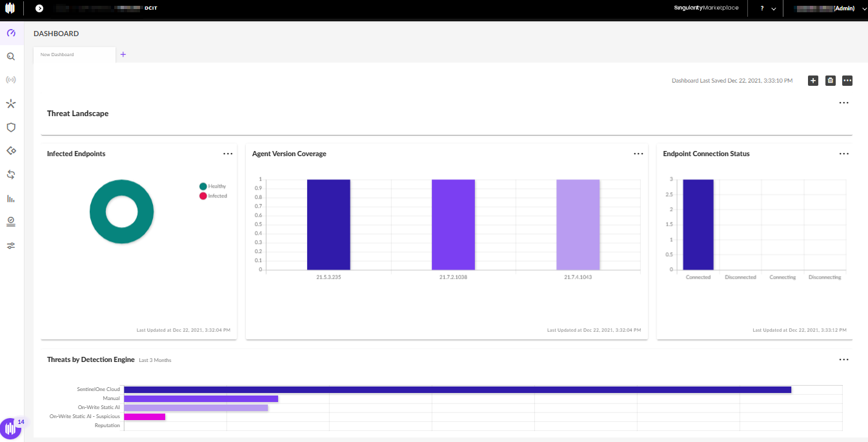868x442 pixels.
Task: Delete dashboard using the trash icon
Action: point(831,81)
